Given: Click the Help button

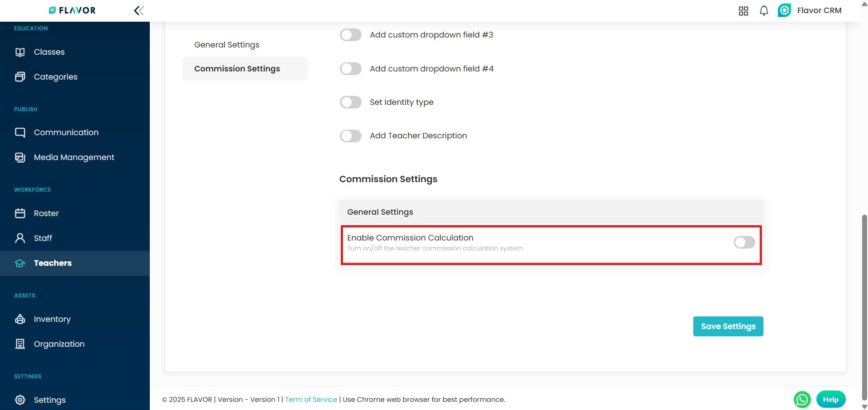Looking at the screenshot, I should tap(830, 400).
